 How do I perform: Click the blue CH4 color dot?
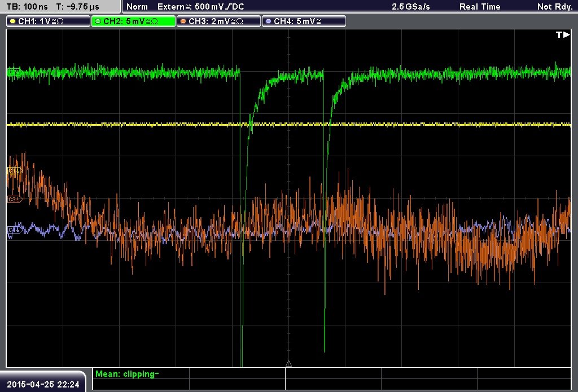[268, 21]
